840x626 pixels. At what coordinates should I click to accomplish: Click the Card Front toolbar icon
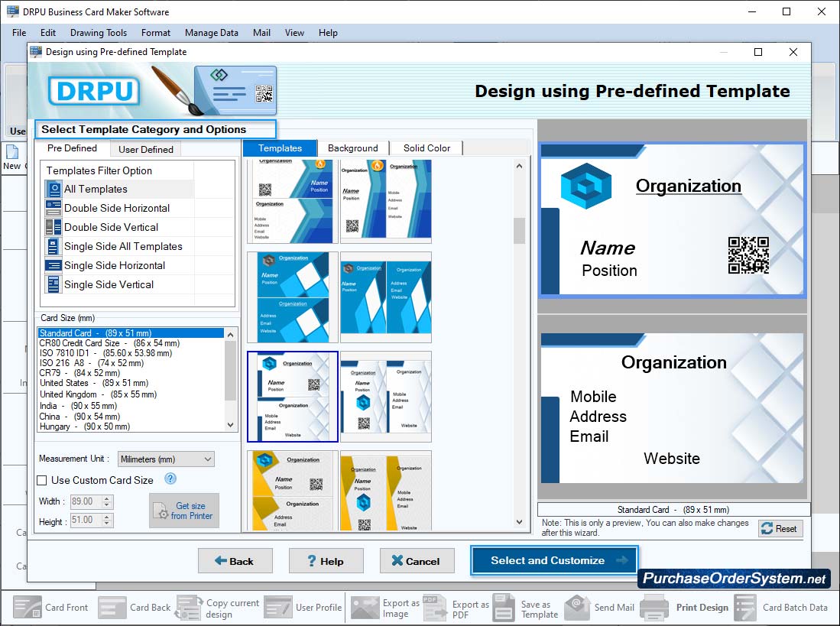coord(28,607)
